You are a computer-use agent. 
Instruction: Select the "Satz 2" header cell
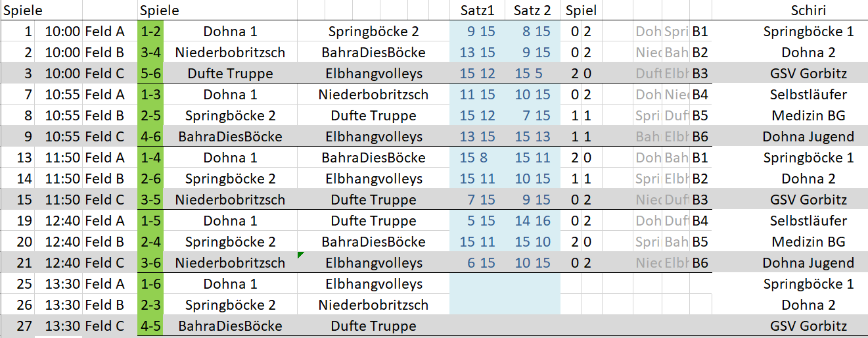(x=532, y=10)
